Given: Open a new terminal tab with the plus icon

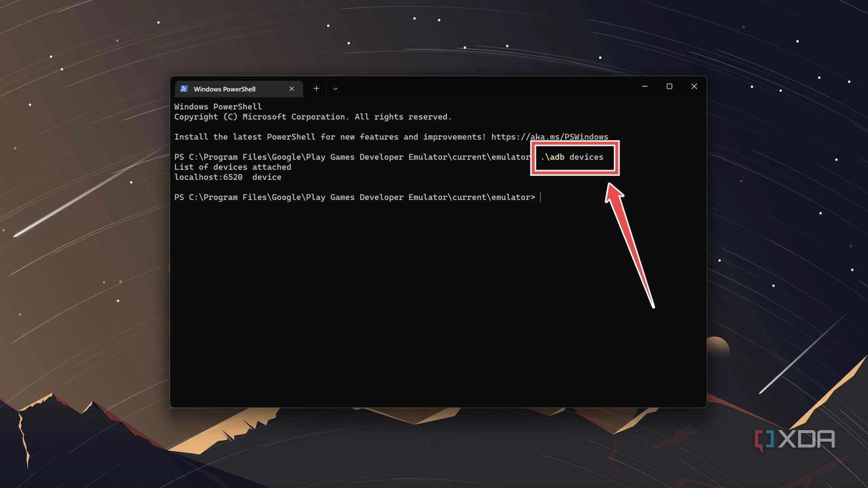Looking at the screenshot, I should pyautogui.click(x=316, y=88).
